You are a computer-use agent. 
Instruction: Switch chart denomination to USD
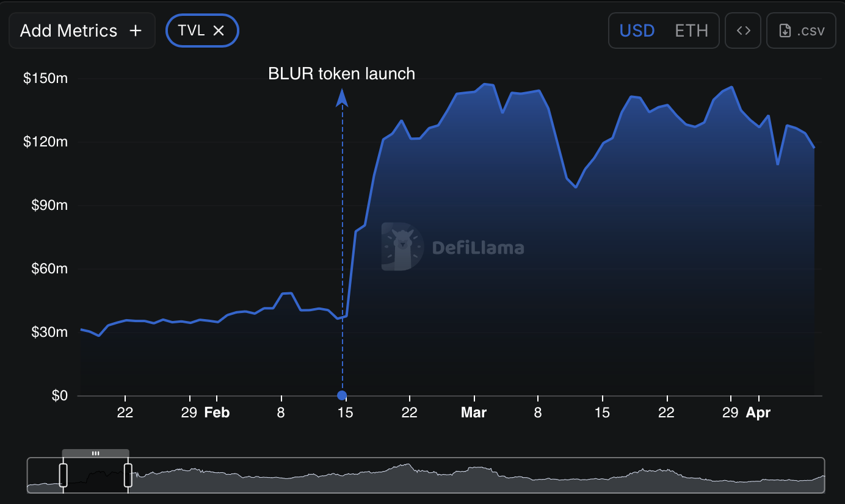pyautogui.click(x=637, y=31)
